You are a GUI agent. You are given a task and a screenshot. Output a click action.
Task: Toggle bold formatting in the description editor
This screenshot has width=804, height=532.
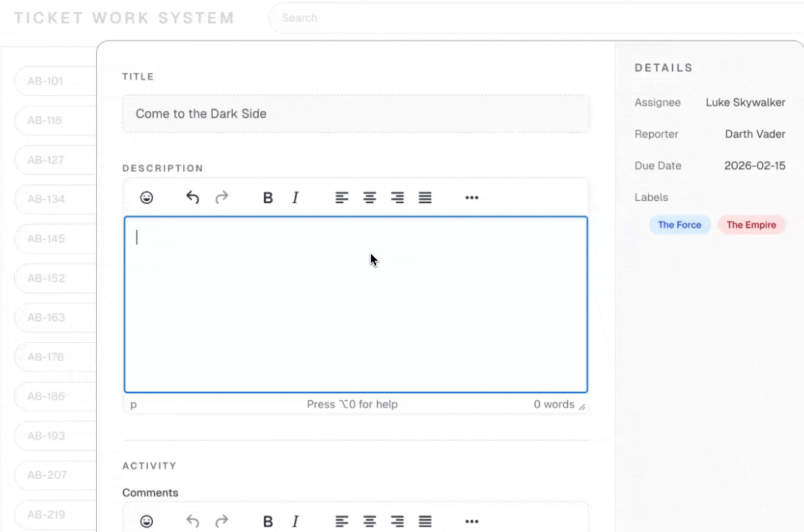pos(268,197)
